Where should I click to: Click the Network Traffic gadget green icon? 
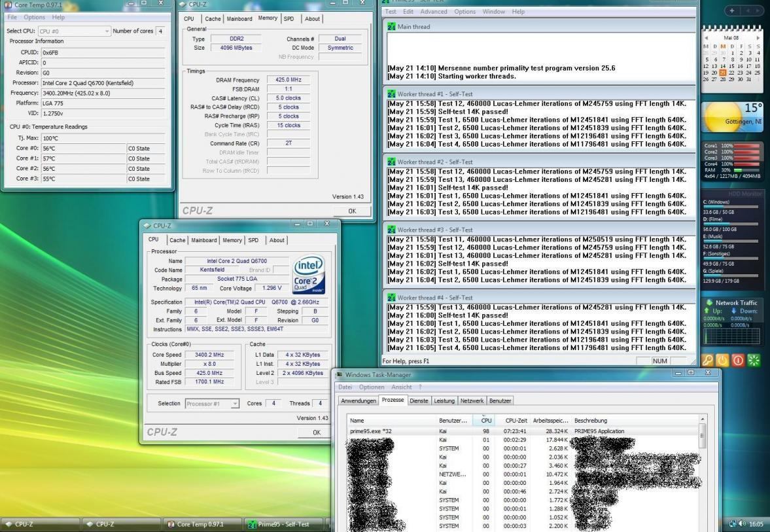tap(709, 302)
